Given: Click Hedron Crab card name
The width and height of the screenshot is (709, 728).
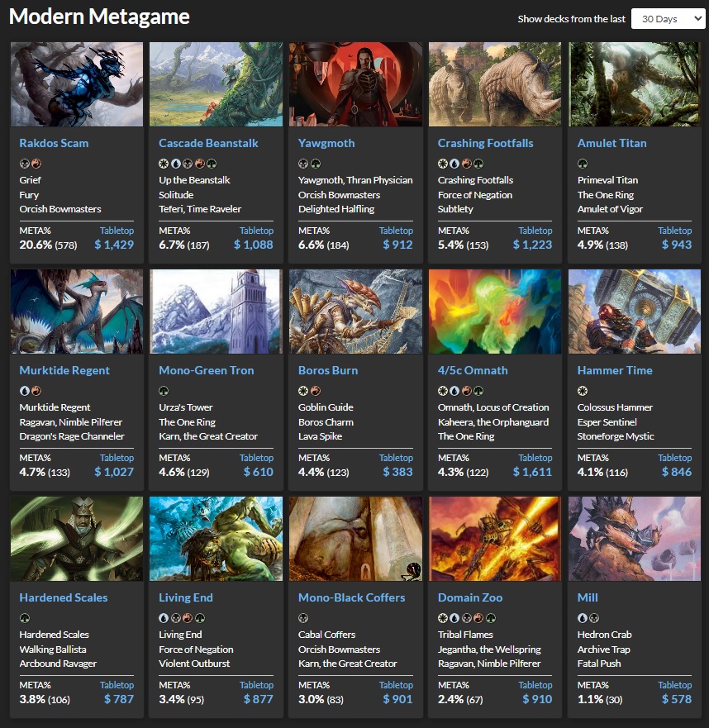Looking at the screenshot, I should (x=604, y=635).
